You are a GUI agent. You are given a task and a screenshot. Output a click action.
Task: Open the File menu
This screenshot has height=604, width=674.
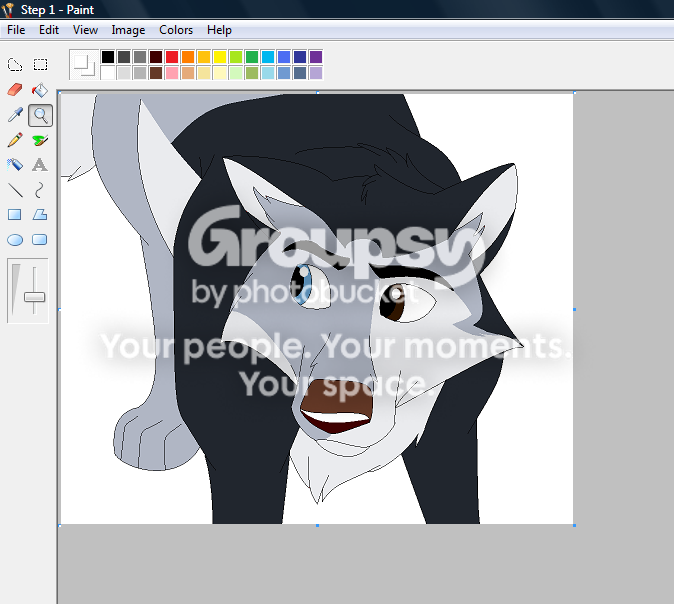(x=16, y=30)
